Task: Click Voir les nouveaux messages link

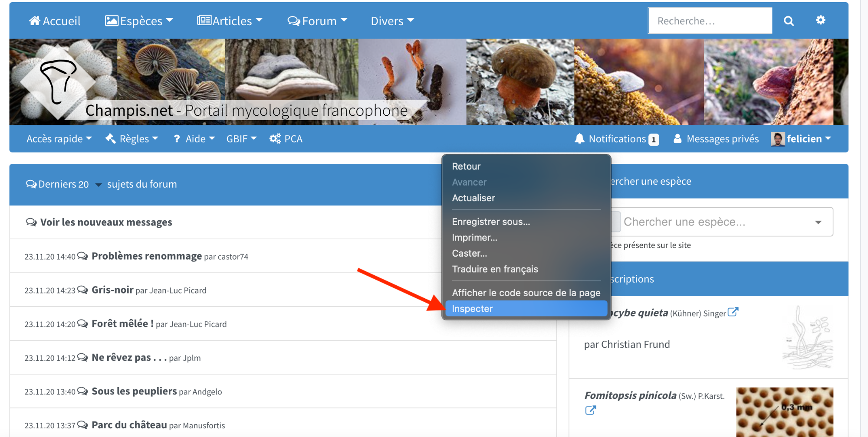Action: [106, 222]
